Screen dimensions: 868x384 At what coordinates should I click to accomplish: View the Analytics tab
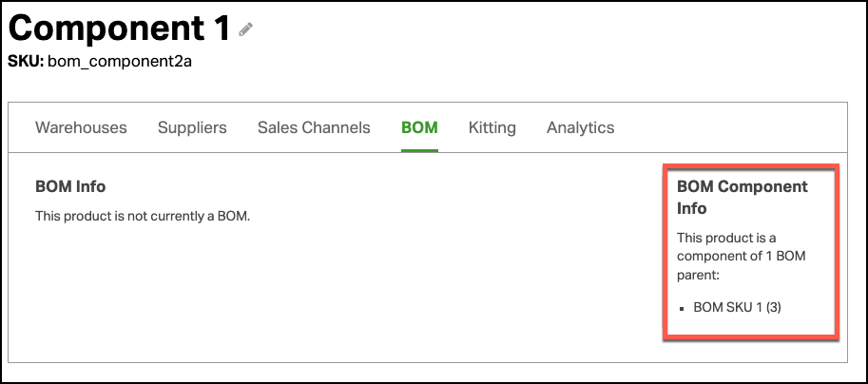pos(580,127)
